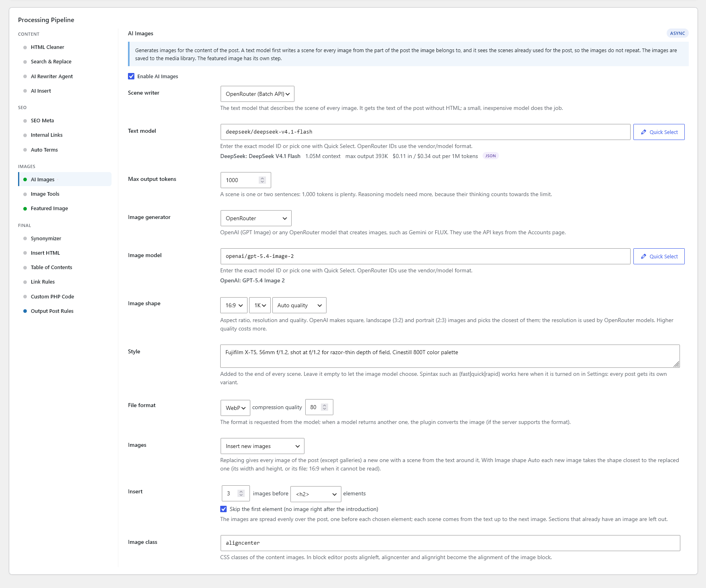This screenshot has height=588, width=706.
Task: Click compression quality stepper arrows
Action: tap(325, 407)
